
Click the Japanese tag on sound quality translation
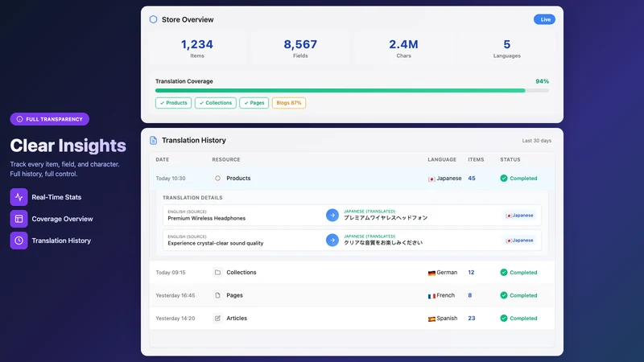[519, 241]
